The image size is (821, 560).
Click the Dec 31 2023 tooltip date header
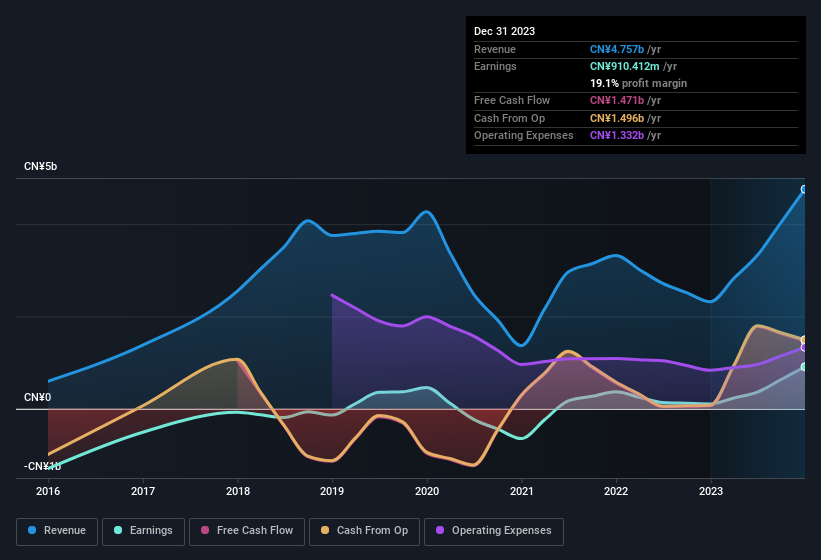(x=505, y=31)
